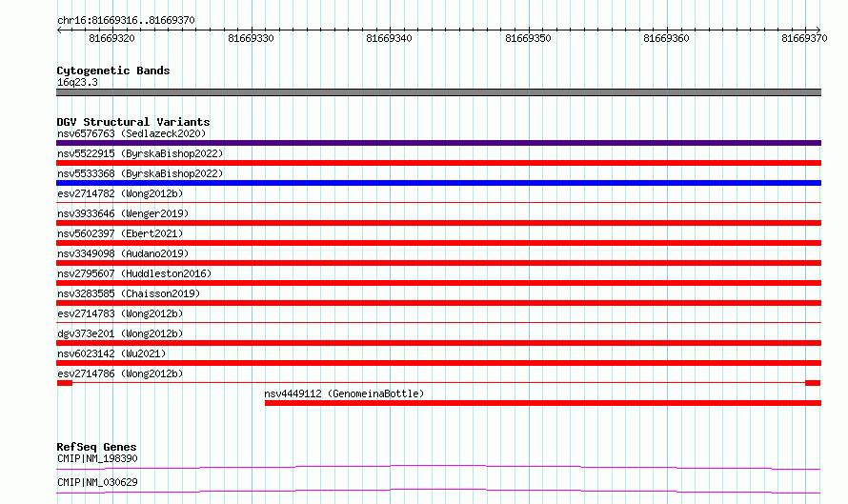The image size is (848, 504).
Task: Click the RefSeq Genes track heading
Action: tap(96, 447)
